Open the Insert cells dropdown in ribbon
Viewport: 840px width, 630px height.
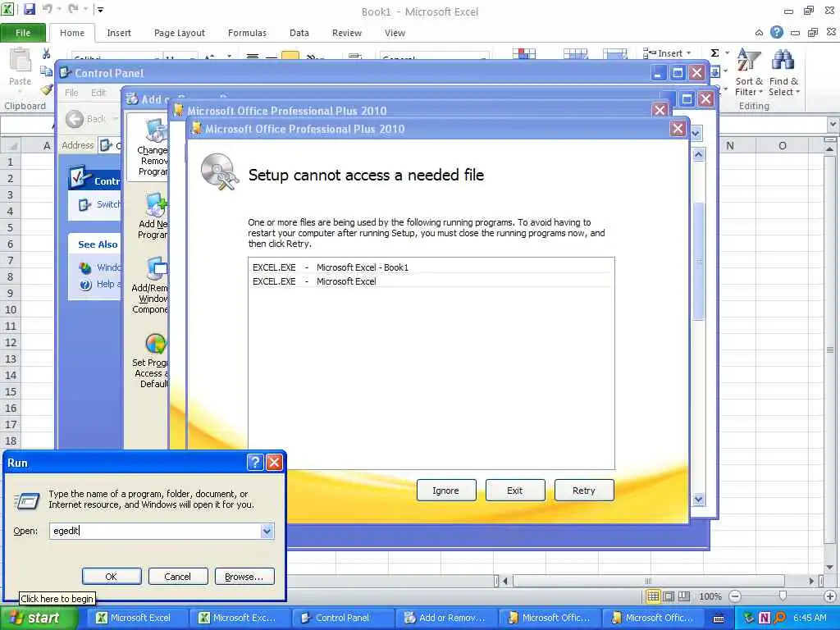[x=689, y=53]
